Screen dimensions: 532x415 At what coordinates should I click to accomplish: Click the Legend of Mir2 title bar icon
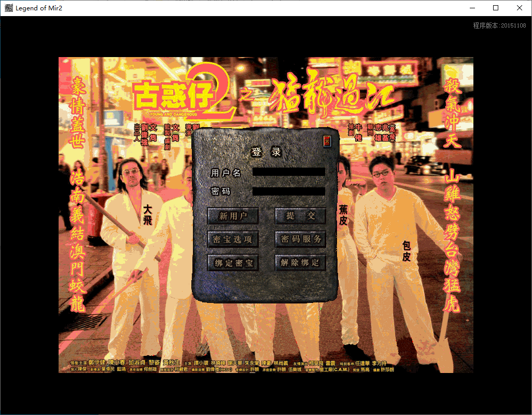click(x=9, y=8)
